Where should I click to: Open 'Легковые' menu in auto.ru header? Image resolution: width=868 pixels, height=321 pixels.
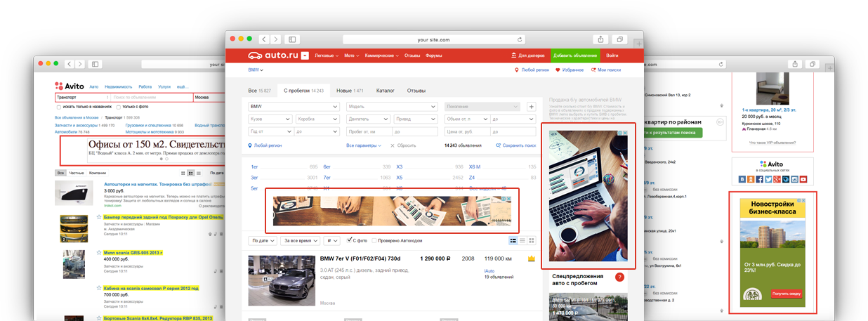(327, 55)
